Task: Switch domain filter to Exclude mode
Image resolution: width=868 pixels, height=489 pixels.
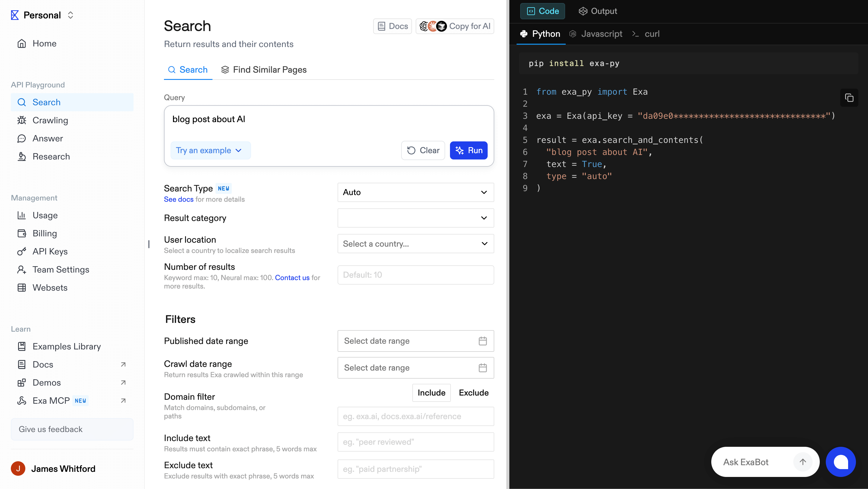Action: pyautogui.click(x=473, y=392)
